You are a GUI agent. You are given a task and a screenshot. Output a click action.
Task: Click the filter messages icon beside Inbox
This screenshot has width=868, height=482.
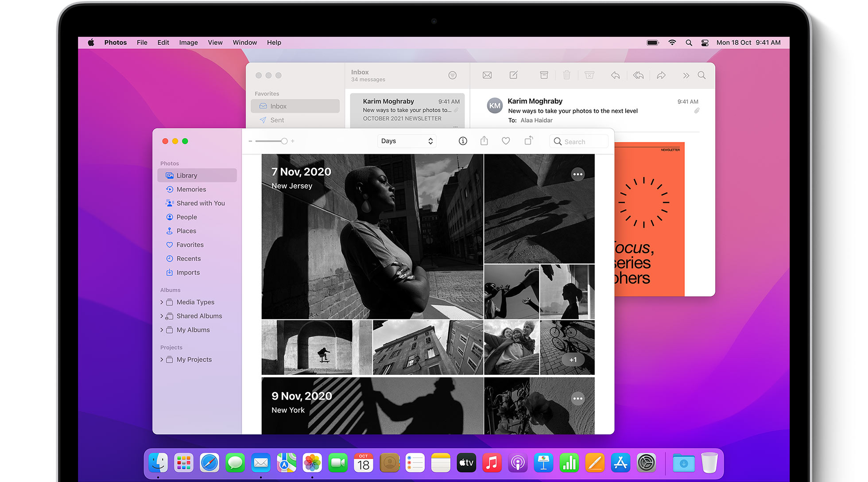click(452, 75)
